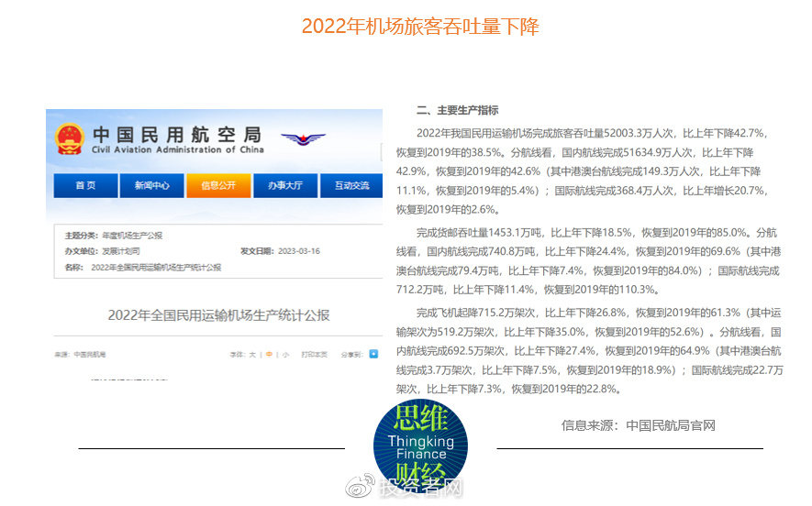The width and height of the screenshot is (812, 506).
Task: Click the 中国民用航空局 site title
Action: tap(177, 135)
